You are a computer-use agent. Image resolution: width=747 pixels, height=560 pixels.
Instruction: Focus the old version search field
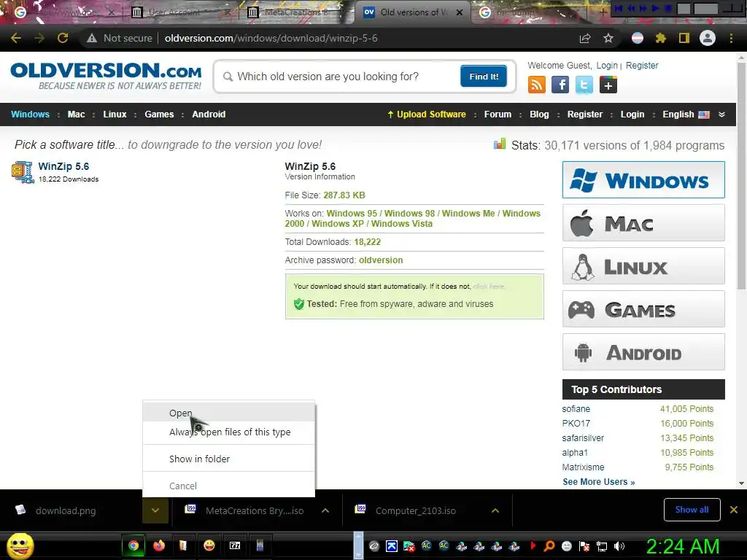(x=341, y=76)
